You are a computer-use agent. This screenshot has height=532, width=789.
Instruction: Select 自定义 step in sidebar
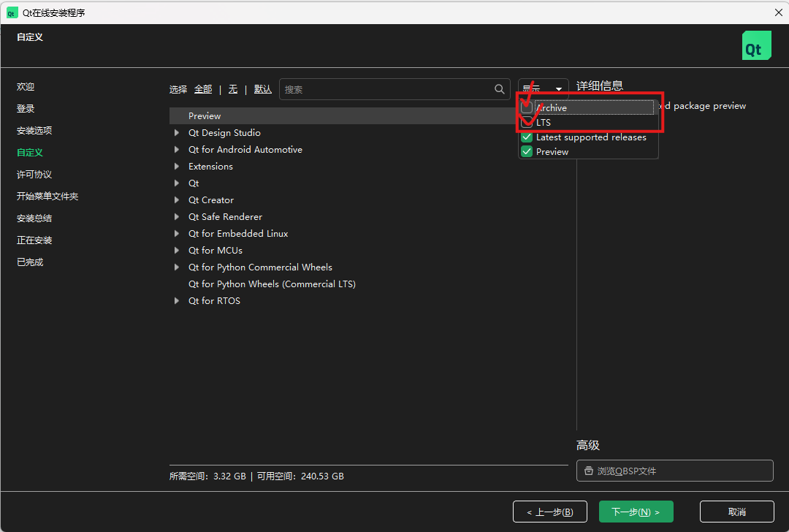coord(30,153)
